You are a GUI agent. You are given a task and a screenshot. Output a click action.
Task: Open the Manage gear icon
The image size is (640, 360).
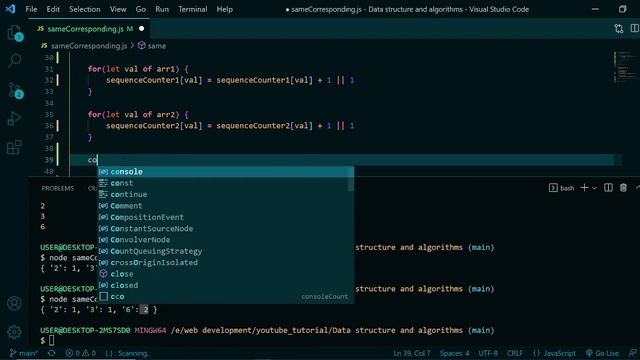[x=14, y=332]
